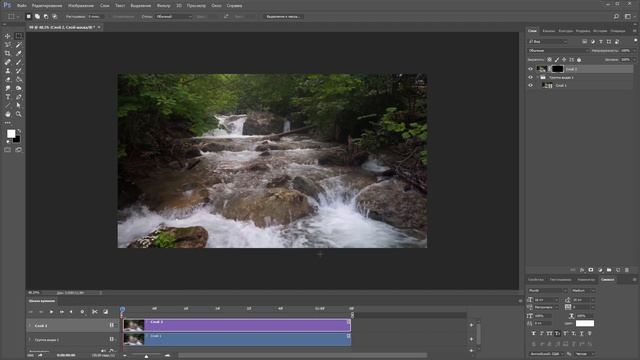Select the Clone Stamp tool
The image size is (640, 360).
(8, 71)
